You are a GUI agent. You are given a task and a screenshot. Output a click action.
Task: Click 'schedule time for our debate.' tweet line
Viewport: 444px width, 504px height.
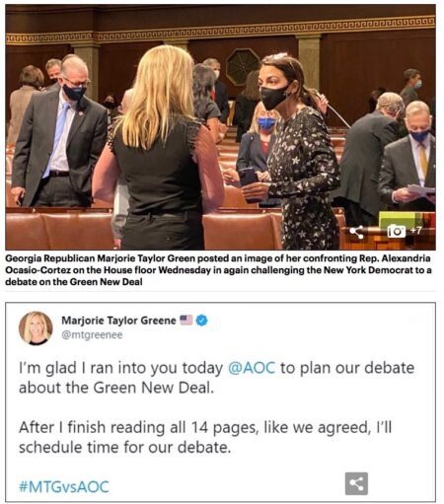(125, 447)
